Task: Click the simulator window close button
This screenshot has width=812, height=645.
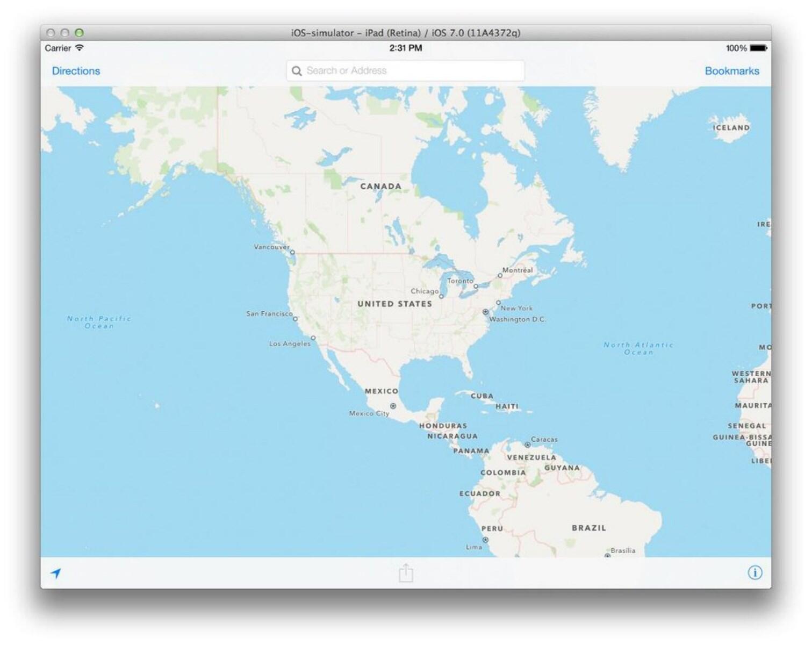Action: click(51, 33)
